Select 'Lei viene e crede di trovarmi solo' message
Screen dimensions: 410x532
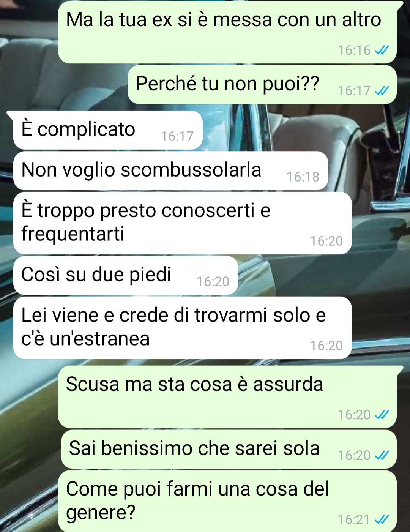[182, 328]
